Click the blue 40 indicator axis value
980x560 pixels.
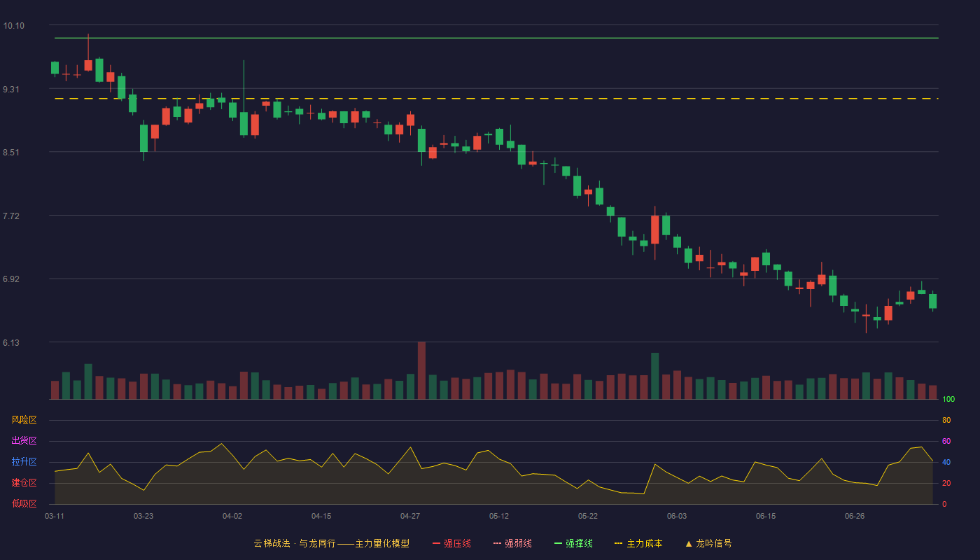946,462
